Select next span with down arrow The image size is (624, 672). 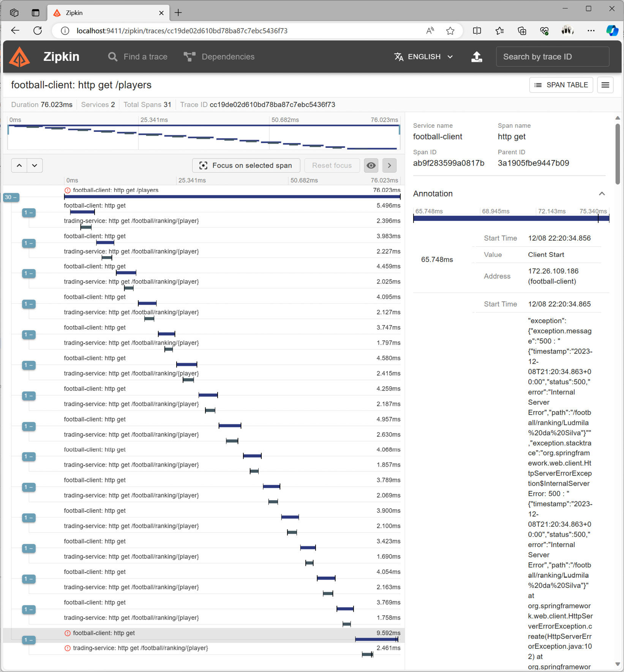(35, 165)
